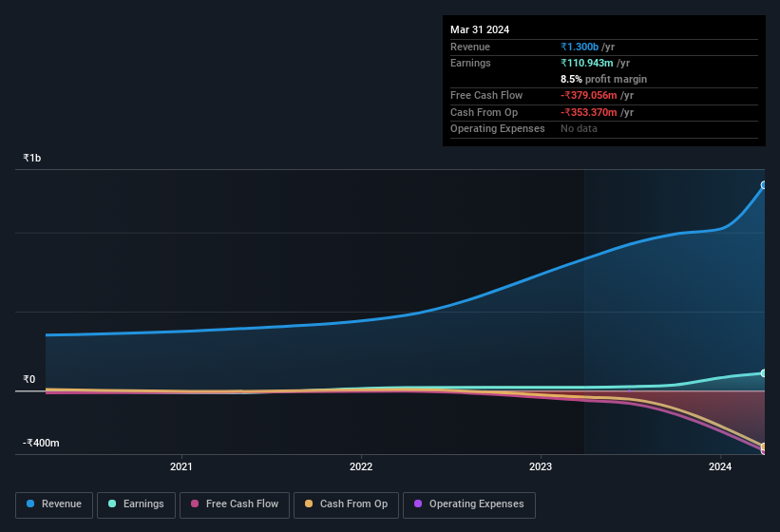Click the Free Cash Flow label in tooltip

pos(486,95)
